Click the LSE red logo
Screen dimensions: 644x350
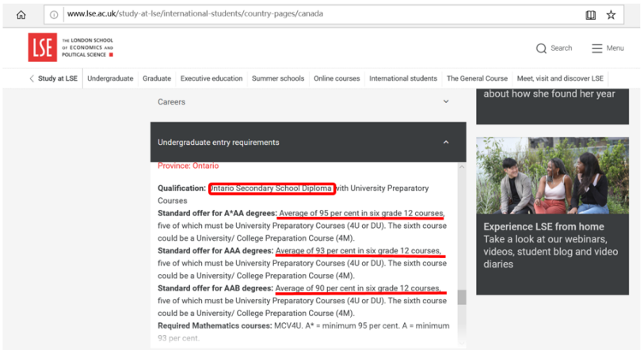coord(41,48)
